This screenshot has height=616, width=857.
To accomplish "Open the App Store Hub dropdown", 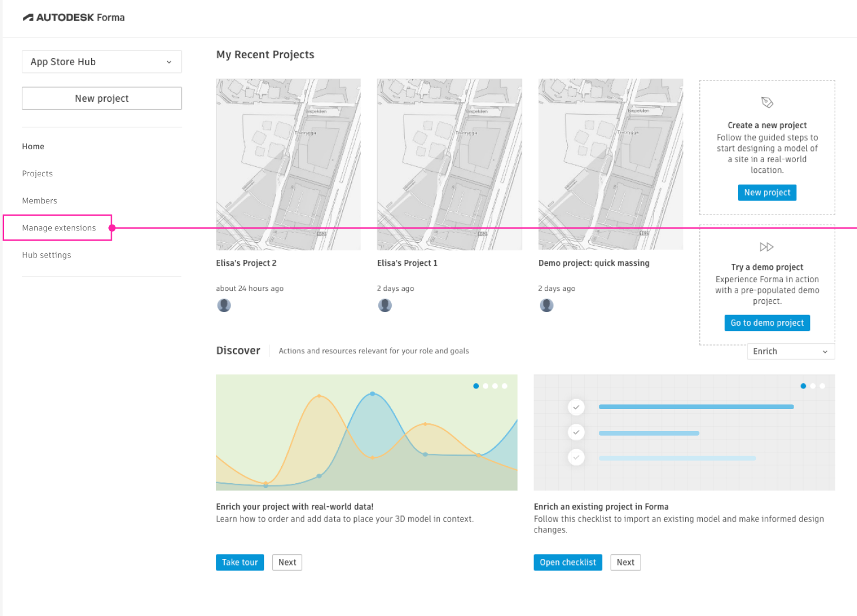I will click(x=102, y=62).
